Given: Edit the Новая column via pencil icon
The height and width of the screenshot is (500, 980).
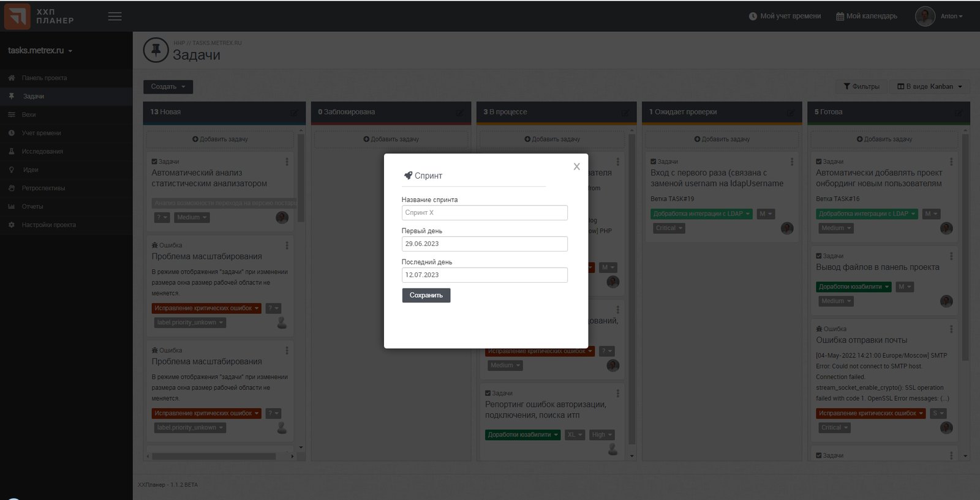Looking at the screenshot, I should point(295,113).
